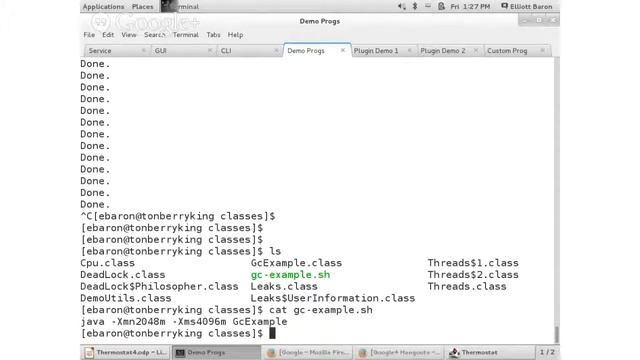
Task: Minimize the Demo Progs terminal window
Action: coord(525,20)
